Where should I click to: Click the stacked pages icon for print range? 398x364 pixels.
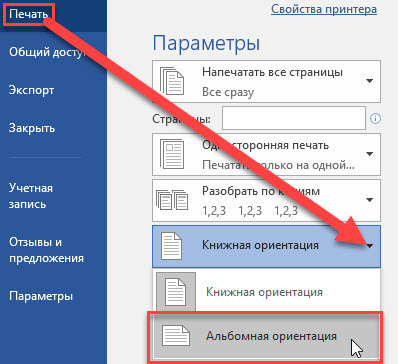[x=172, y=81]
